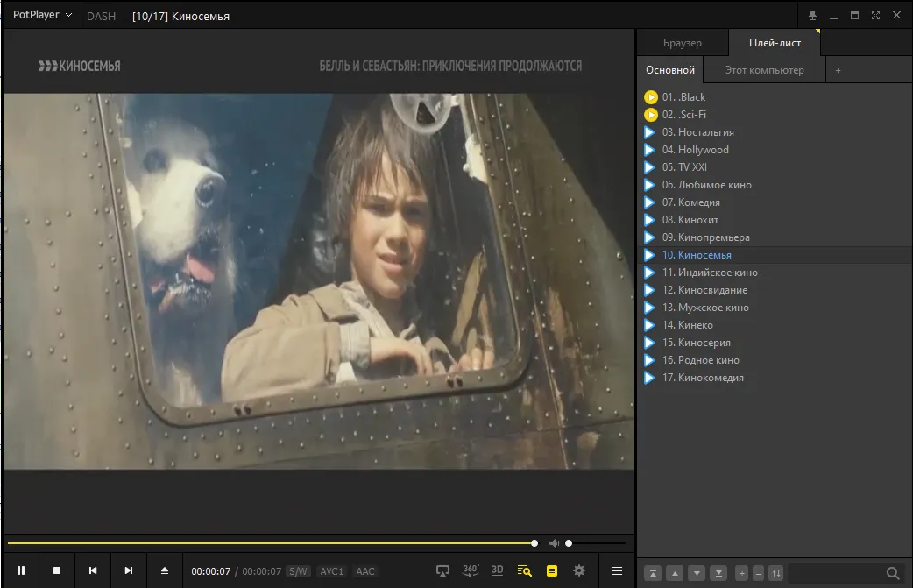
Task: Select 08. Кинохит in the playlist
Action: (x=775, y=219)
